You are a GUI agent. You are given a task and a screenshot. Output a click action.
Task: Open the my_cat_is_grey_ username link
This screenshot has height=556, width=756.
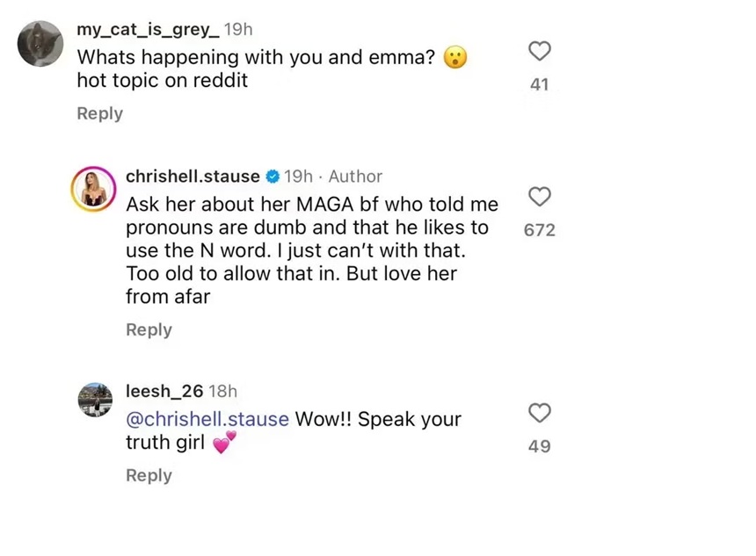click(148, 30)
